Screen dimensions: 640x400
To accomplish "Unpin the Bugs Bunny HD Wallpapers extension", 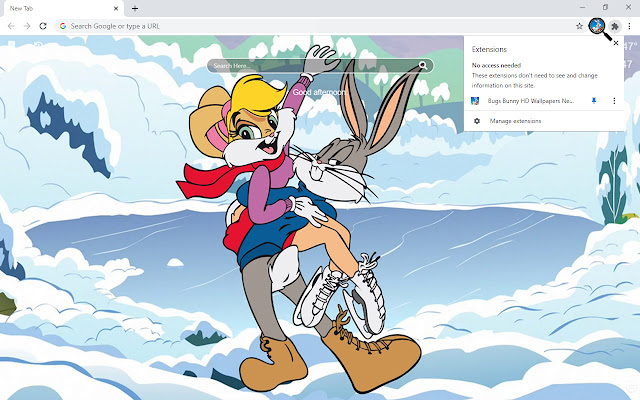I will [x=594, y=100].
